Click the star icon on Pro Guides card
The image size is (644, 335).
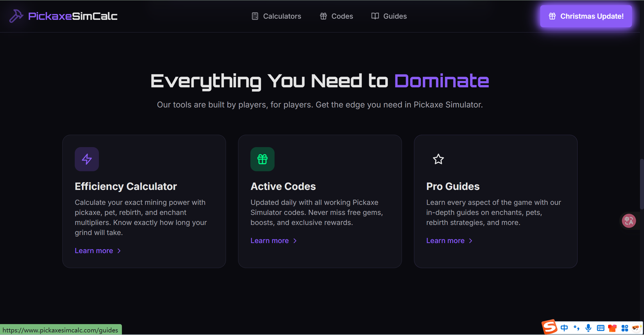pyautogui.click(x=438, y=159)
